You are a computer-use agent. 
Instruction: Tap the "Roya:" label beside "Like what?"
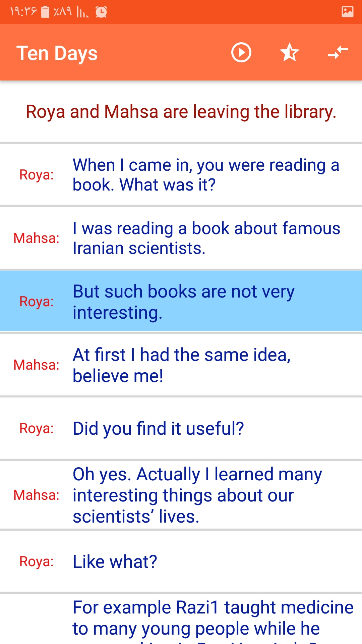tap(37, 561)
